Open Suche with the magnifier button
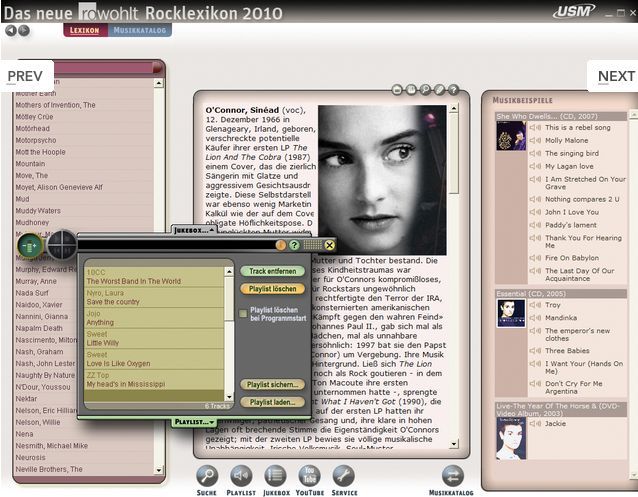The image size is (638, 497). [207, 476]
